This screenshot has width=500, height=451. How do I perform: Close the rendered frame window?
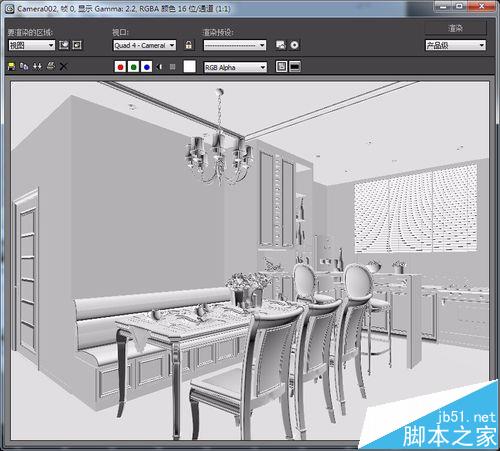point(481,6)
